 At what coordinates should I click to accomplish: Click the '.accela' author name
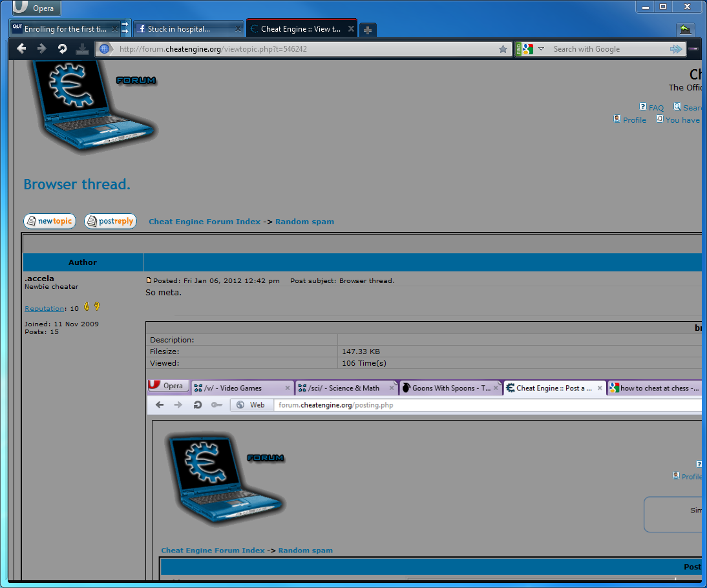tap(39, 278)
